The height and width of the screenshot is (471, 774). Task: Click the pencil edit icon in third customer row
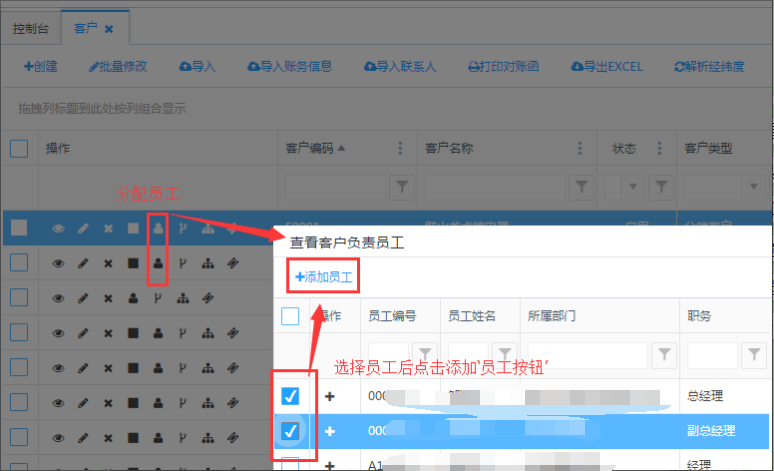(83, 297)
